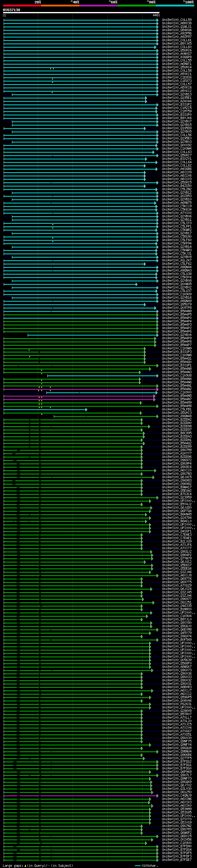Viewport: 197px width, 868px height.
Task: Select the UniRef100_B5TR07 label
Action: (x=176, y=714)
